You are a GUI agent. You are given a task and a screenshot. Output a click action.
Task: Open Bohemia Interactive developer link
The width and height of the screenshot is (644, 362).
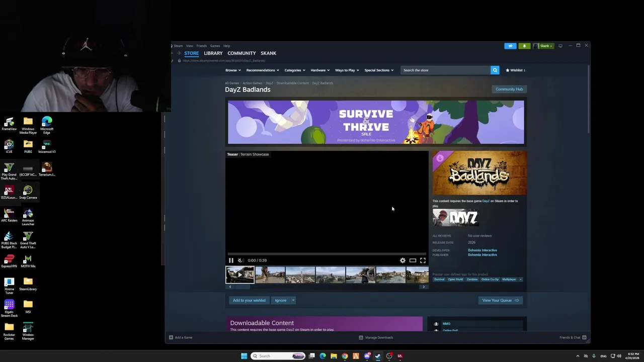(x=482, y=250)
